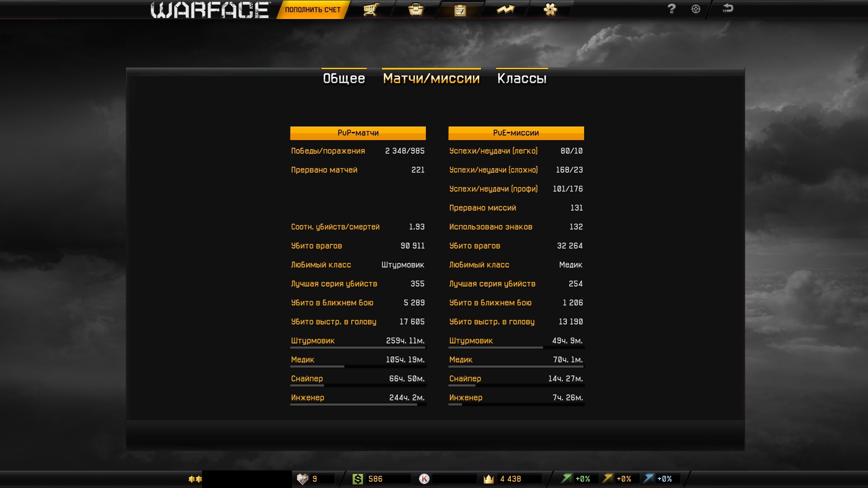Click the clipboard profile icon
This screenshot has height=488, width=868.
tap(460, 10)
